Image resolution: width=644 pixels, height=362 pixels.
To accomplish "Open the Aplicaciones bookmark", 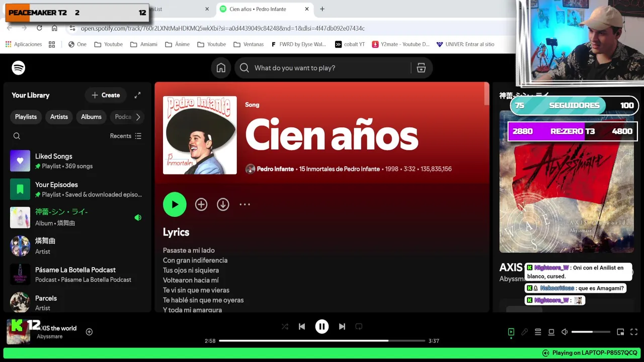I will (24, 44).
